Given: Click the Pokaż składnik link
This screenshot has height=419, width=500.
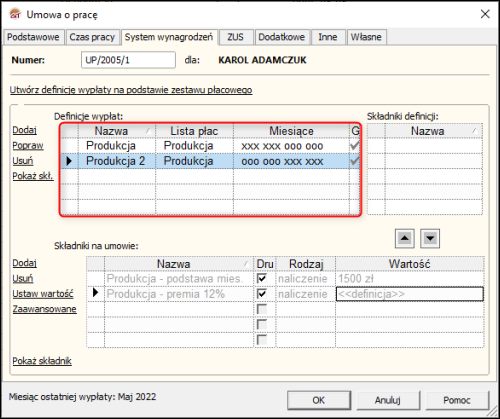Looking at the screenshot, I should pos(42,361).
